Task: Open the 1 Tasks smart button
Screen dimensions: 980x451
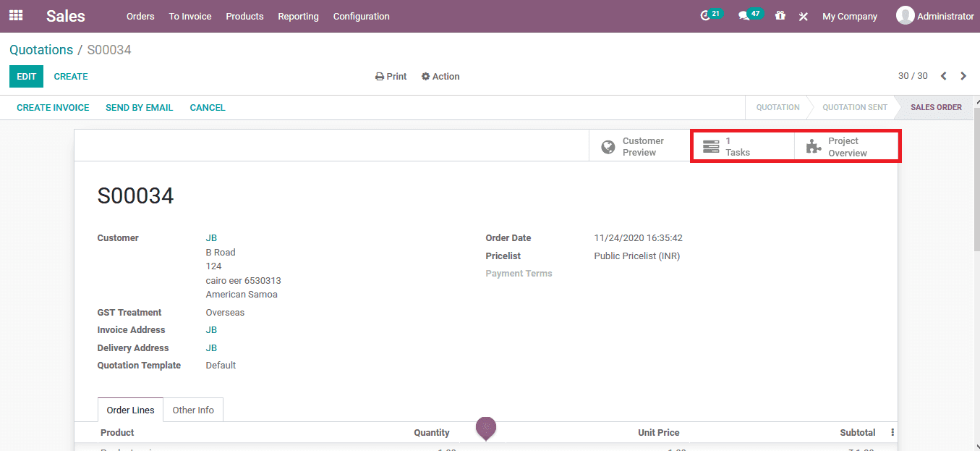Action: pyautogui.click(x=743, y=146)
